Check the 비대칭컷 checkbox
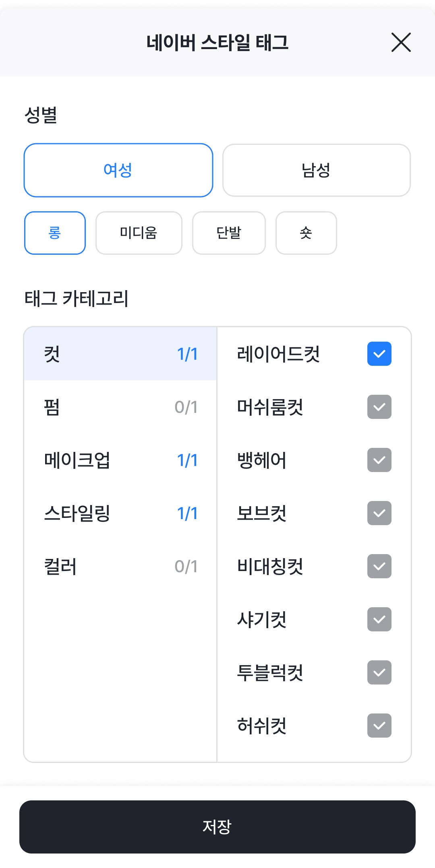The width and height of the screenshot is (435, 868). (x=379, y=567)
